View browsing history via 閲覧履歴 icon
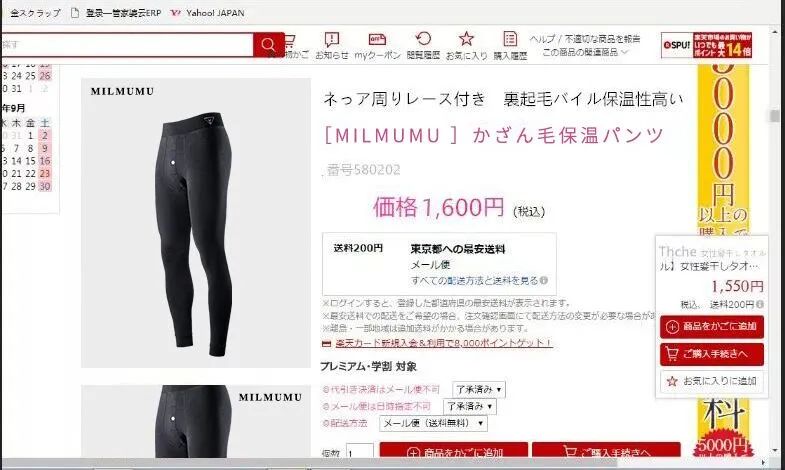The height and width of the screenshot is (470, 785). tap(423, 46)
